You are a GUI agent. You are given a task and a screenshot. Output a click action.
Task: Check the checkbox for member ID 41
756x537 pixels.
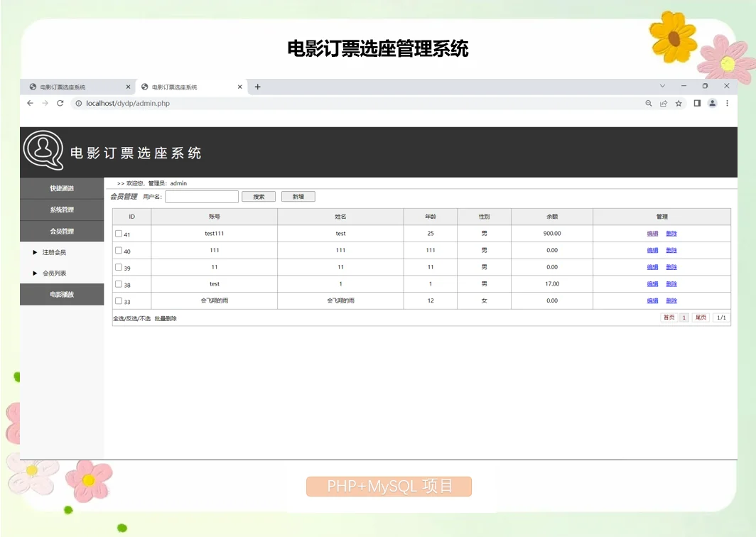pos(118,233)
